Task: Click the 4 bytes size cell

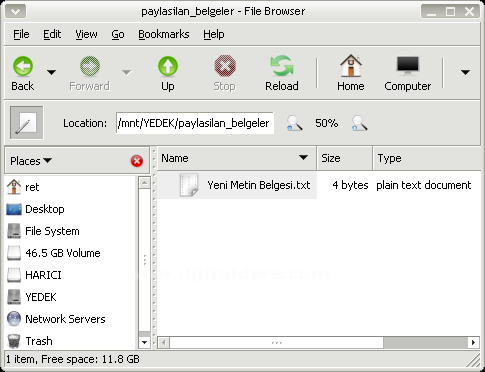Action: pos(350,185)
